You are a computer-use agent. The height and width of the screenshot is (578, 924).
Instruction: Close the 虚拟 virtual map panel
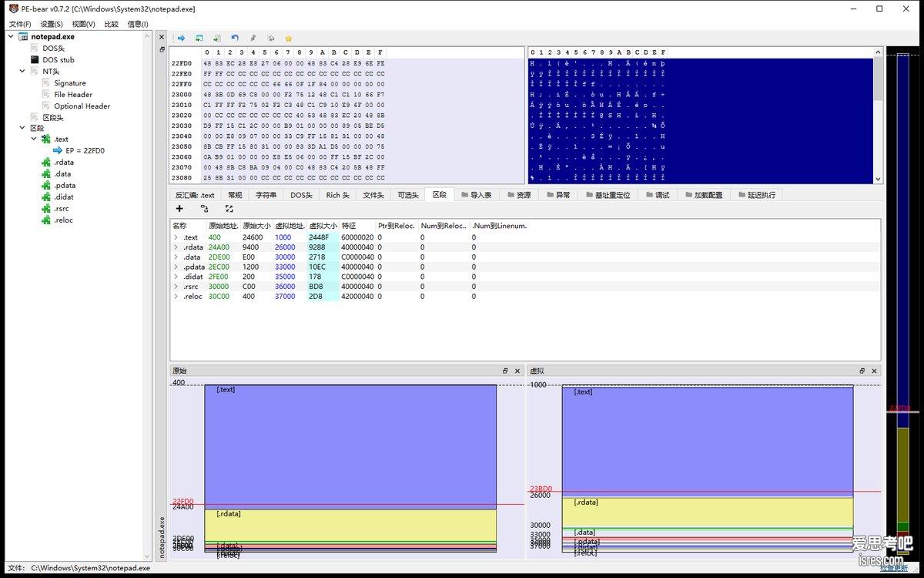point(872,371)
